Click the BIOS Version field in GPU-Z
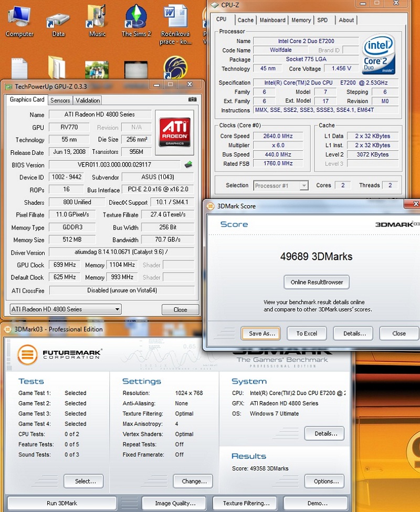Viewport: 420px width, 512px height. click(x=114, y=164)
